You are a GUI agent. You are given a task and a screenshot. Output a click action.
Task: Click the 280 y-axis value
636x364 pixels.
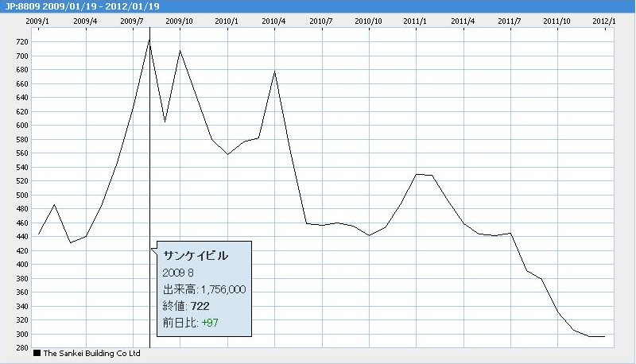[x=22, y=348]
